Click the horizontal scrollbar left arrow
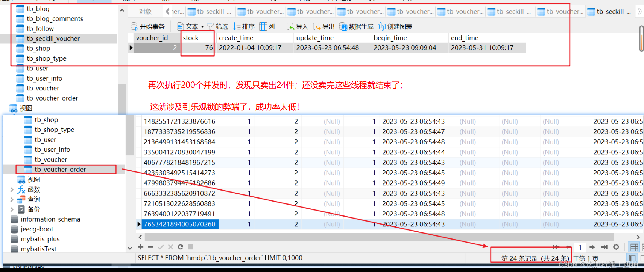Viewport: 644px width, 272px height. click(140, 237)
